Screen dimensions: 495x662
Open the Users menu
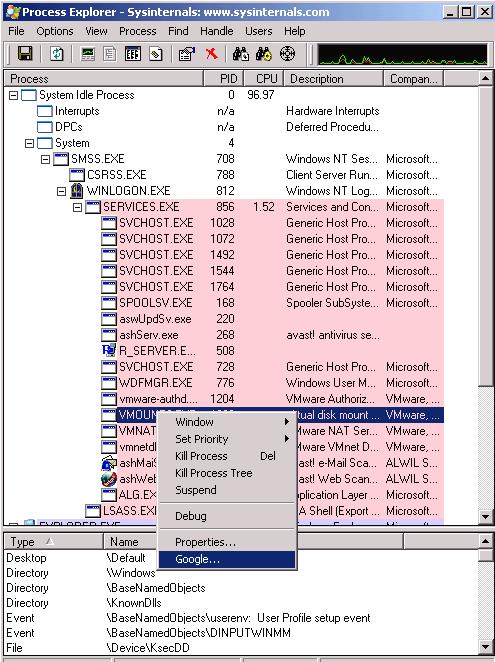pos(258,31)
